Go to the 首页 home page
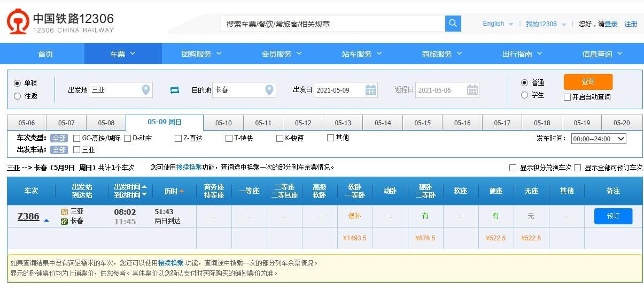Viewport: 644px width, 288px height. coord(45,54)
